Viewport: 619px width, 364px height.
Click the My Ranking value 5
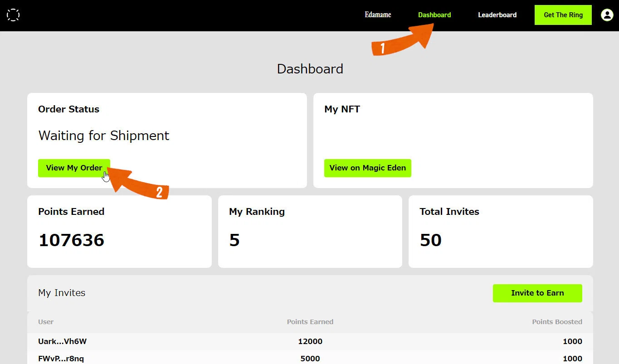[x=234, y=240]
